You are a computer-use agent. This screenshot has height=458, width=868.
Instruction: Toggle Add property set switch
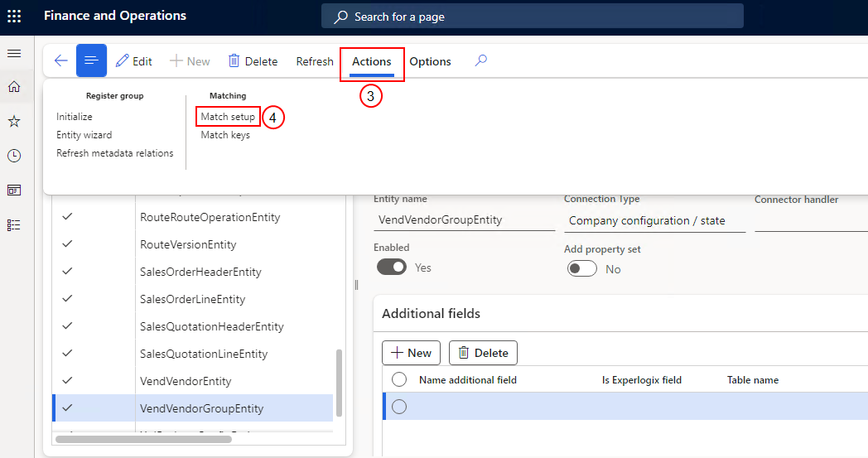pyautogui.click(x=581, y=268)
